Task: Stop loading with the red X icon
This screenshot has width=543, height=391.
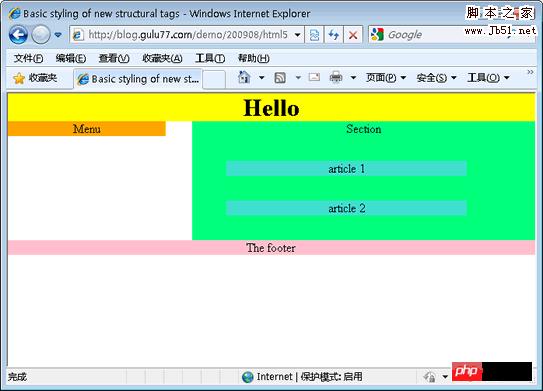Action: click(x=353, y=35)
